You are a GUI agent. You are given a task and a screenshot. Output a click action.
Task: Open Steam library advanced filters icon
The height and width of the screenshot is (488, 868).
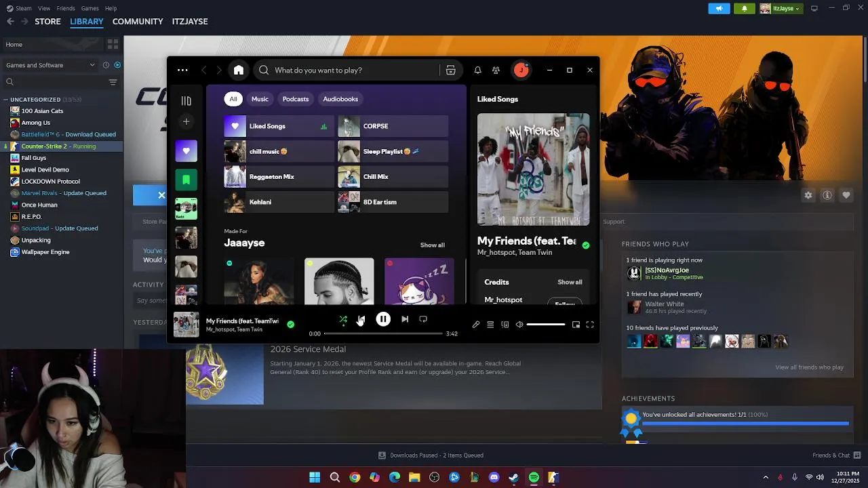click(x=113, y=82)
